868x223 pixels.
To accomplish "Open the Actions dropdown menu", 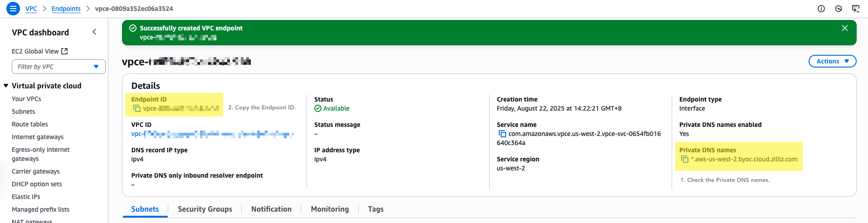I will tap(832, 61).
